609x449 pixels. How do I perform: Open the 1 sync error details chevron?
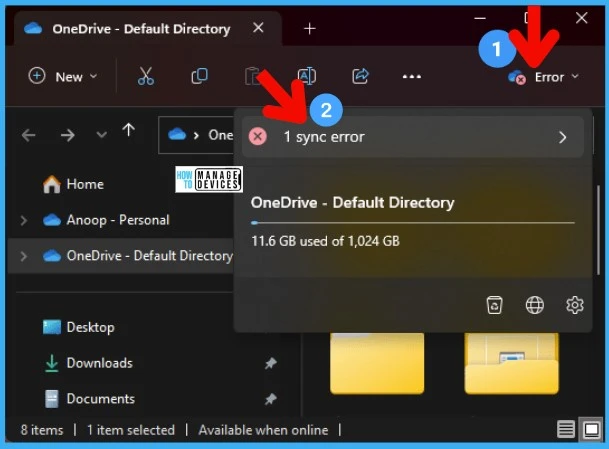click(x=562, y=137)
